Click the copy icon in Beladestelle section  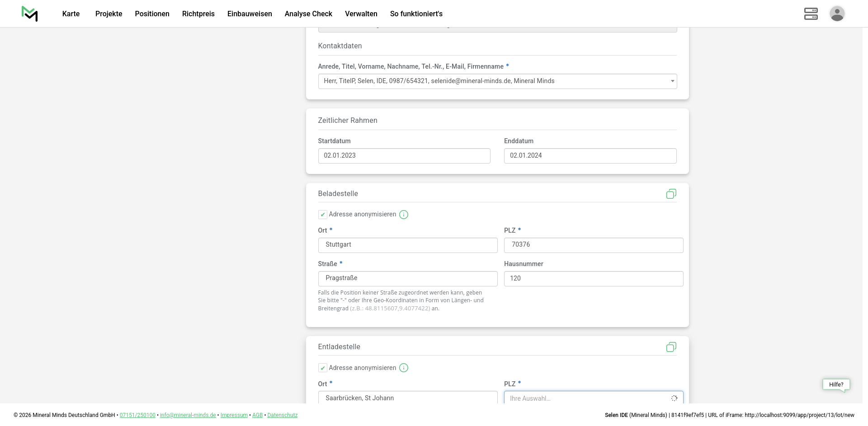(671, 194)
